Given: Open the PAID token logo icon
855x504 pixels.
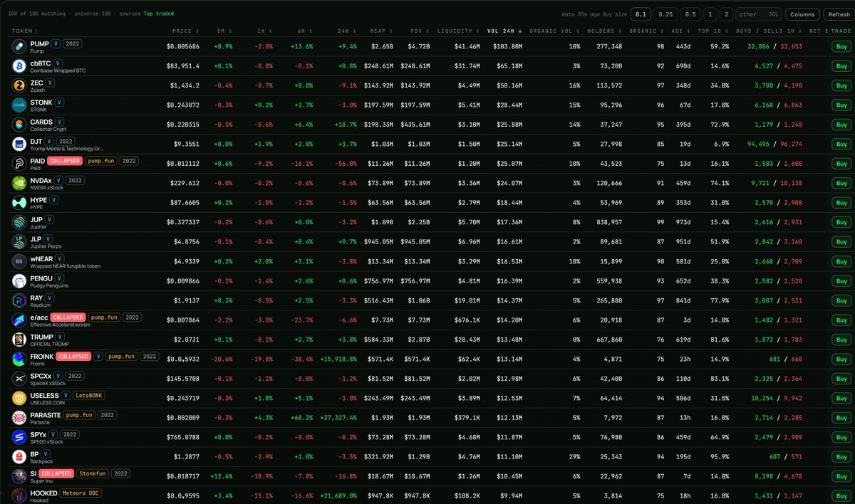Looking at the screenshot, I should pyautogui.click(x=19, y=164).
